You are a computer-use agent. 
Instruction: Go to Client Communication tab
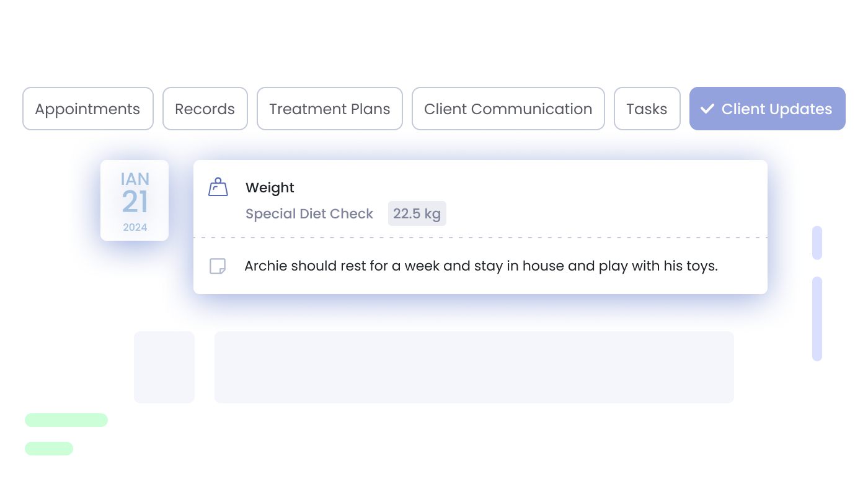(x=508, y=109)
